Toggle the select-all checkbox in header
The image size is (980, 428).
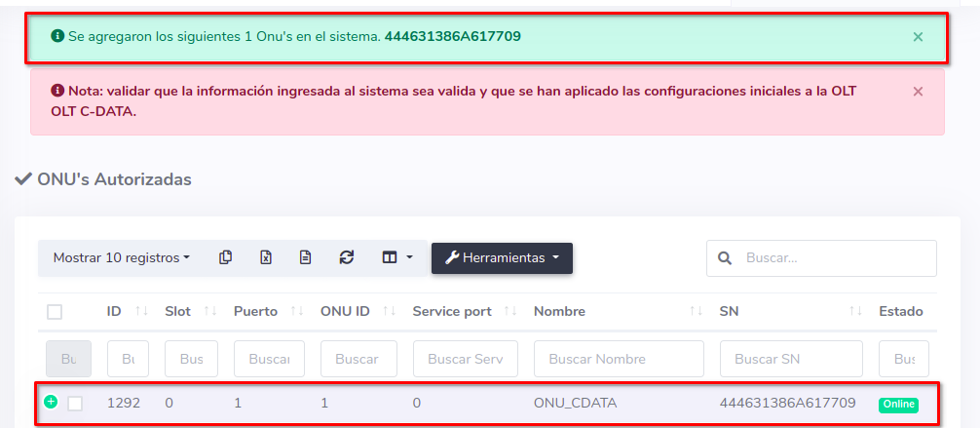(55, 312)
